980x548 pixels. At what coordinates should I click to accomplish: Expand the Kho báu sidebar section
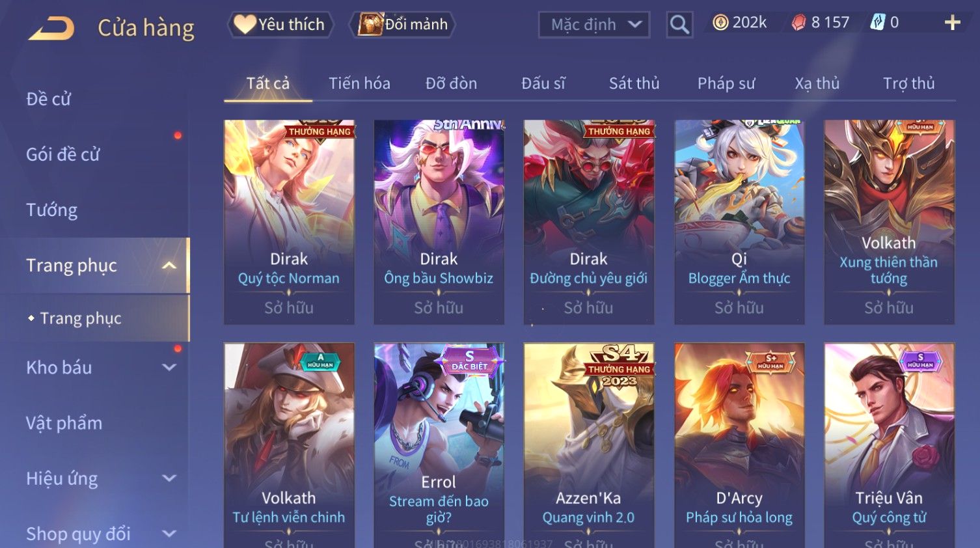169,368
